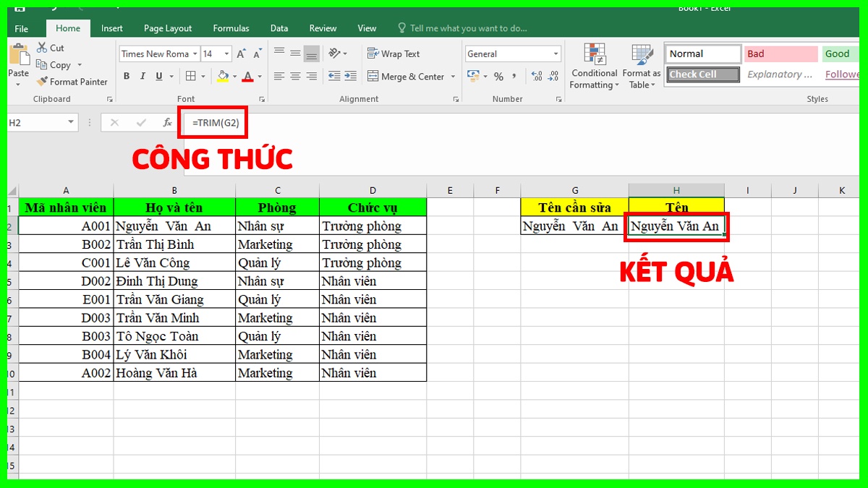Confirm the formula bar entry with the checkmark

(141, 123)
